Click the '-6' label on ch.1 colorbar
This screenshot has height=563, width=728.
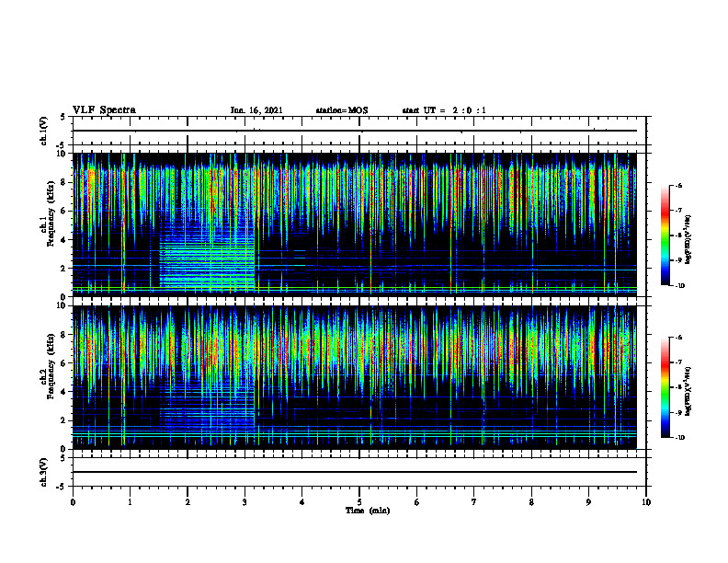click(x=678, y=186)
